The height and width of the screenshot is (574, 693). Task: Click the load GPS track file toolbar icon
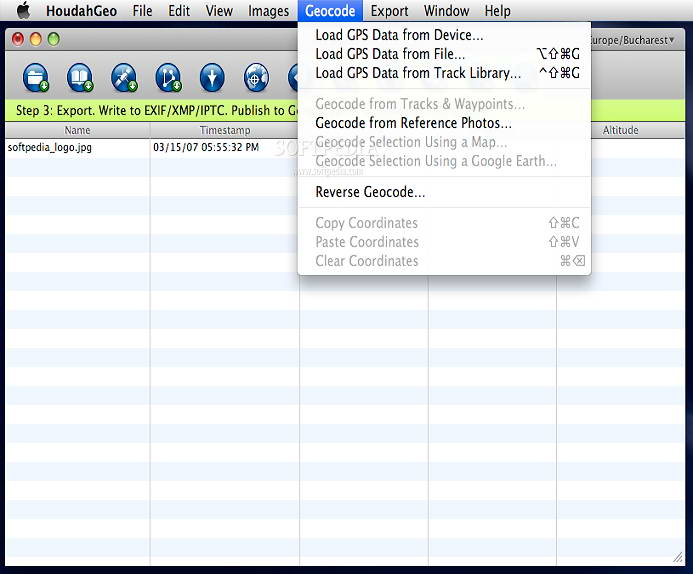[168, 78]
